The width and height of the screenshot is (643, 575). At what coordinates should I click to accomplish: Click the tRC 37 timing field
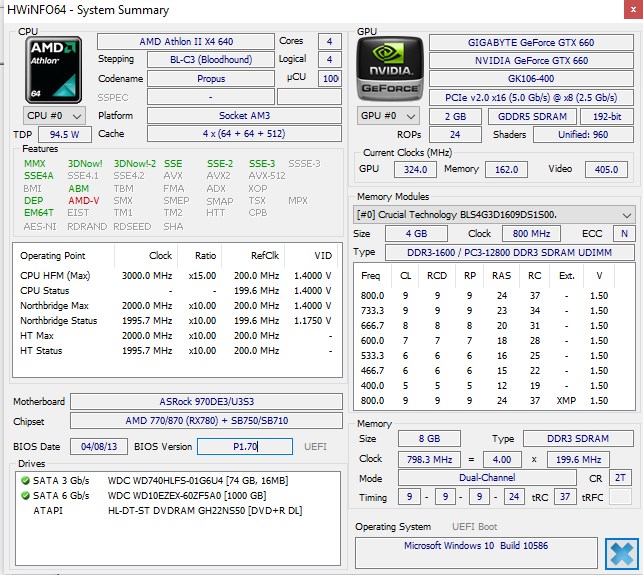click(565, 497)
